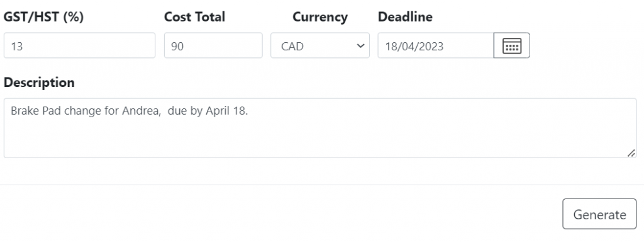Select the year segment 2023 in Deadline
The image size is (644, 242).
[x=430, y=46]
